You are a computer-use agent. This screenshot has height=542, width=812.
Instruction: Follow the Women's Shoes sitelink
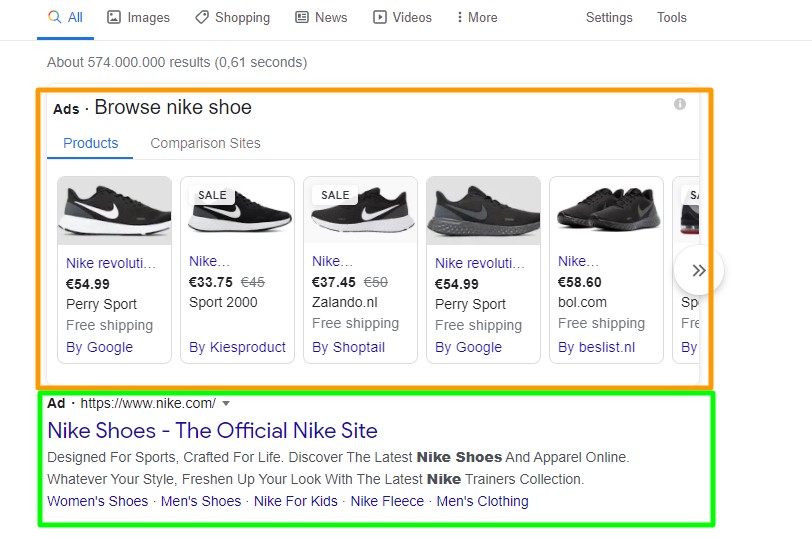pyautogui.click(x=97, y=501)
